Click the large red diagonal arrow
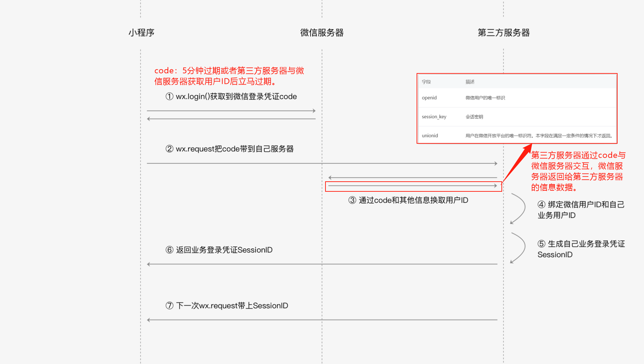644x364 pixels. point(517,163)
